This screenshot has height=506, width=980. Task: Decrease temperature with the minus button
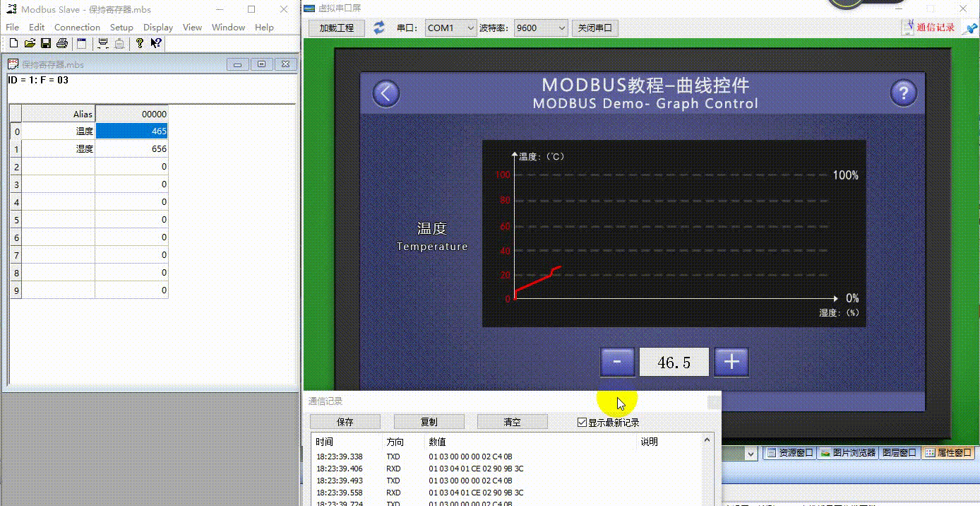coord(618,362)
